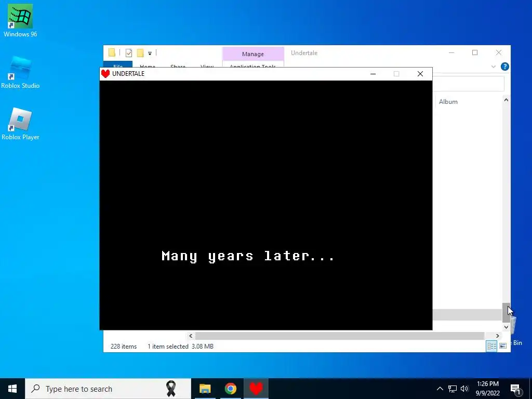Click the horizontal scroll right arrow

(x=497, y=336)
